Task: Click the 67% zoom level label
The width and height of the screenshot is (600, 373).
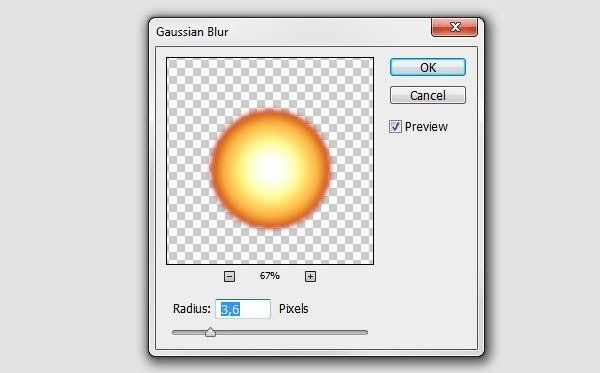Action: point(270,276)
